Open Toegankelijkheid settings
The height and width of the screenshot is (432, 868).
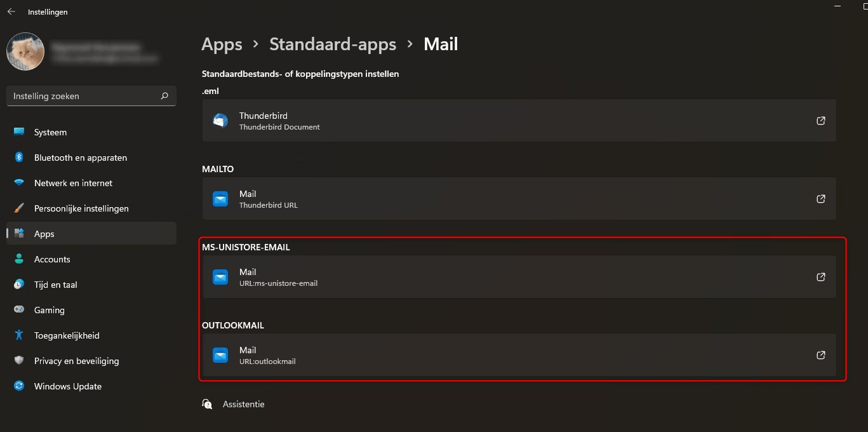91,335
